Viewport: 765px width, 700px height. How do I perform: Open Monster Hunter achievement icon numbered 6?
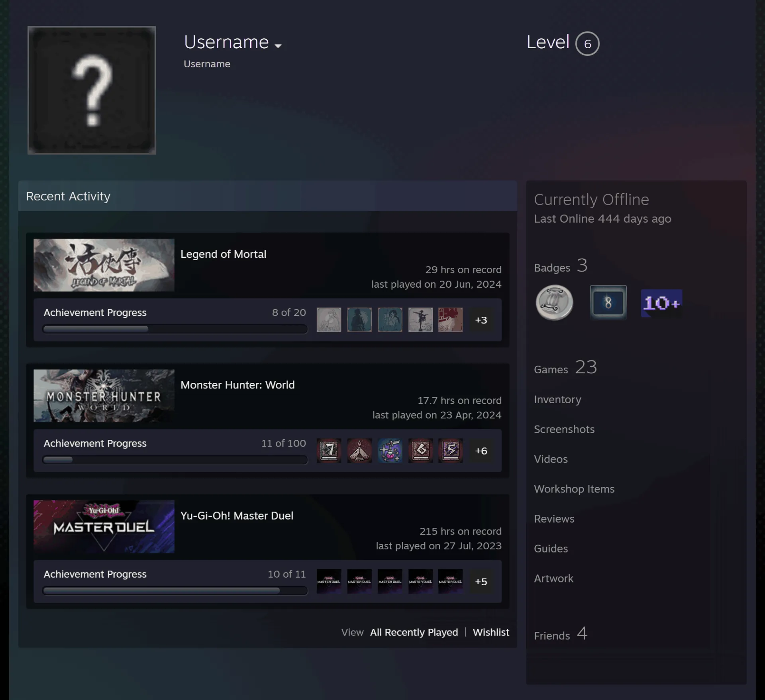tap(420, 450)
